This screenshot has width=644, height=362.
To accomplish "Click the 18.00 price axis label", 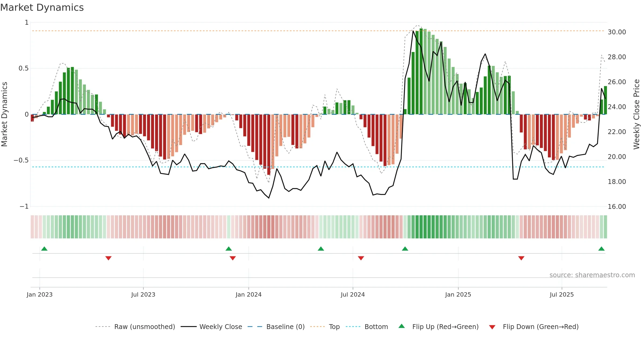I will 617,182.
